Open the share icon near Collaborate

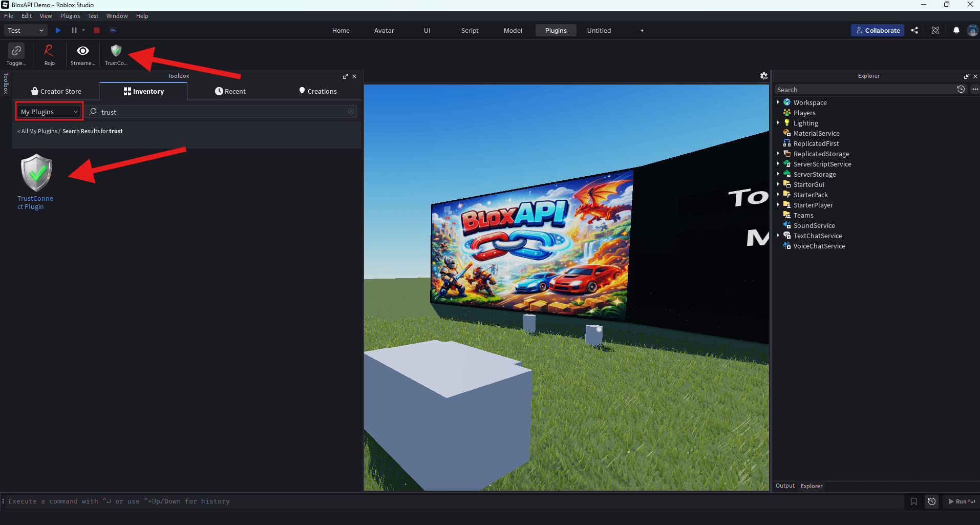click(915, 30)
